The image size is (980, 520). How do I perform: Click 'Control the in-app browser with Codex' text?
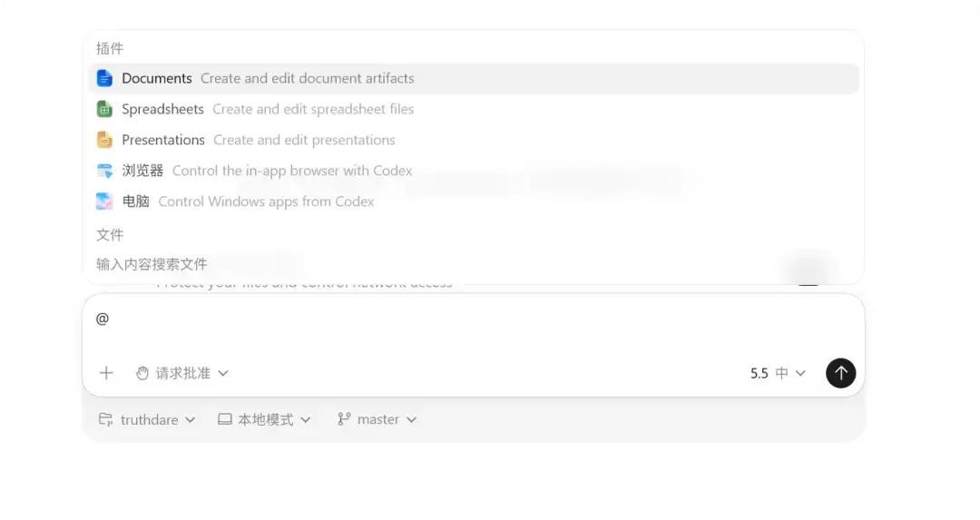[x=292, y=171]
